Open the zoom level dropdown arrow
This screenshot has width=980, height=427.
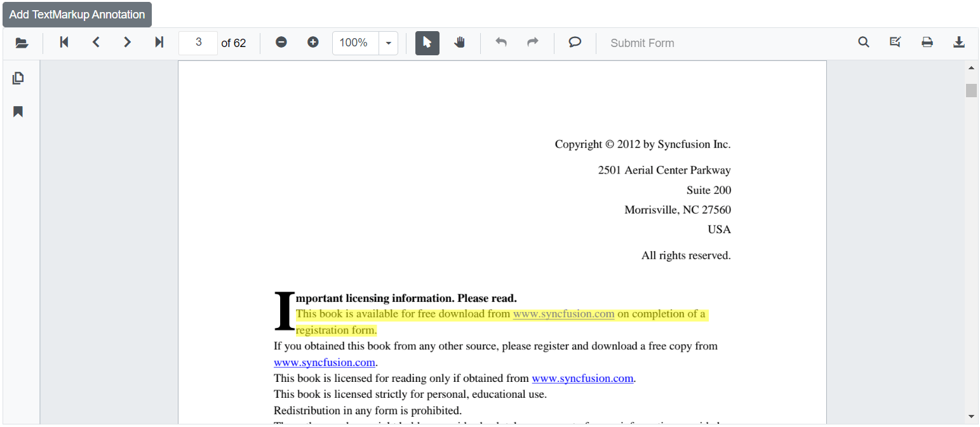click(388, 43)
